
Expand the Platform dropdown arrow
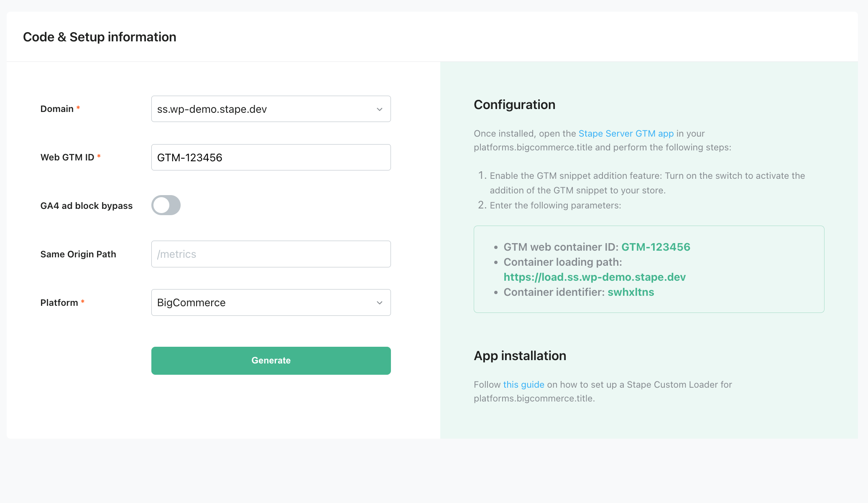pyautogui.click(x=379, y=302)
